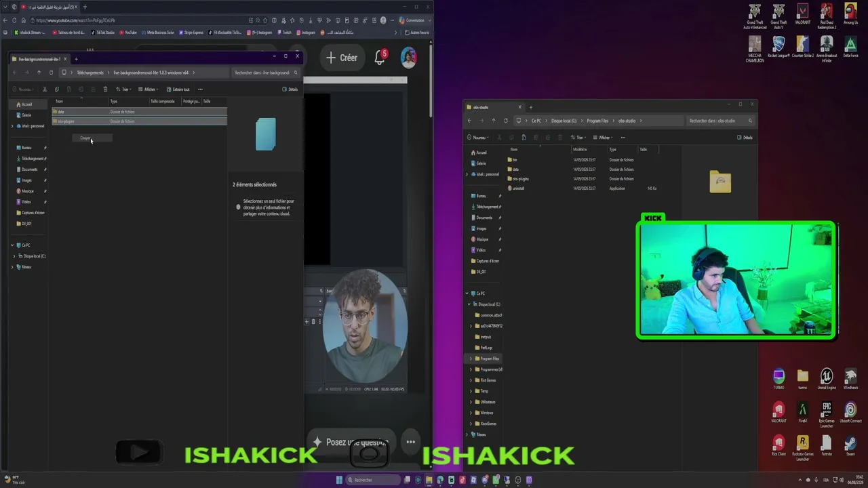The image size is (868, 488).
Task: Go up one level in the live-backgroundremoval window
Action: click(39, 73)
